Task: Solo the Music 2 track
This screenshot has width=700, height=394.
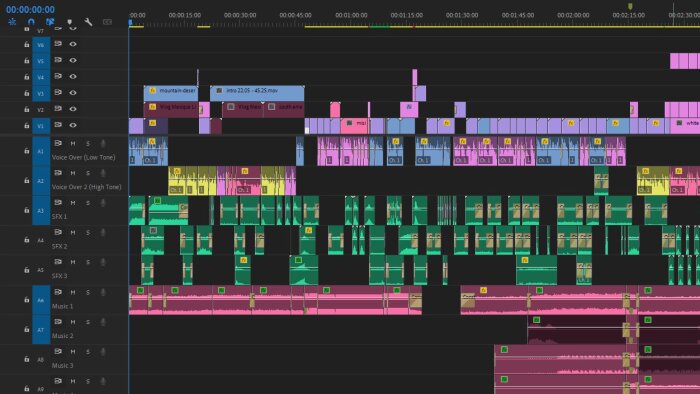Action: 88,322
